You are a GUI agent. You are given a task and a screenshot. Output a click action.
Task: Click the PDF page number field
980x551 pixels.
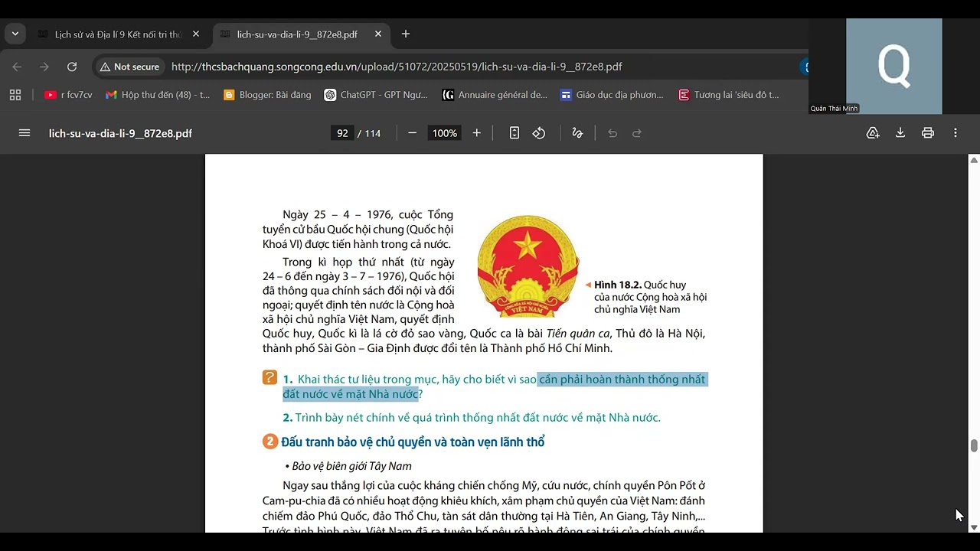click(342, 133)
